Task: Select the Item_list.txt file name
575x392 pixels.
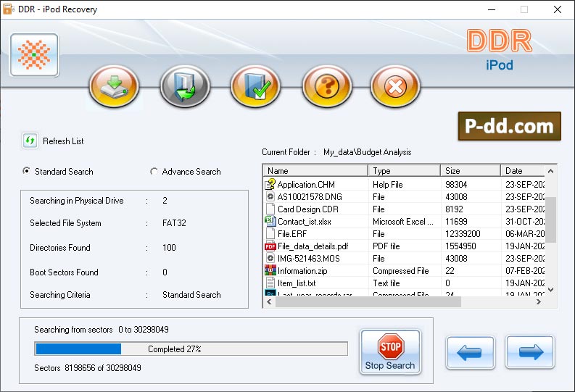Action: click(297, 283)
